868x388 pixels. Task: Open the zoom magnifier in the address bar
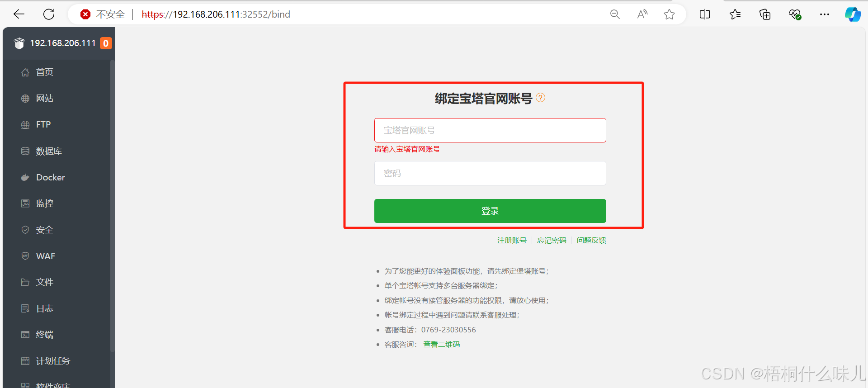click(615, 14)
